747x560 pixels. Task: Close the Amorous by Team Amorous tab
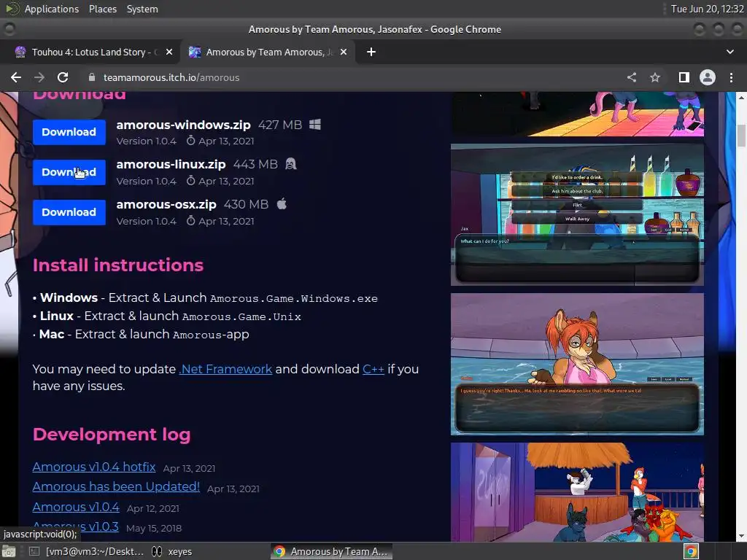(x=344, y=52)
